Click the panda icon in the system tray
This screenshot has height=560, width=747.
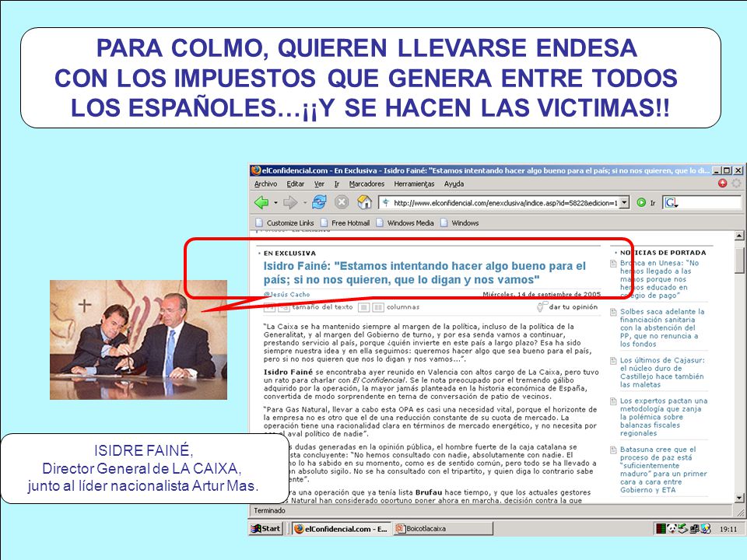pyautogui.click(x=672, y=529)
